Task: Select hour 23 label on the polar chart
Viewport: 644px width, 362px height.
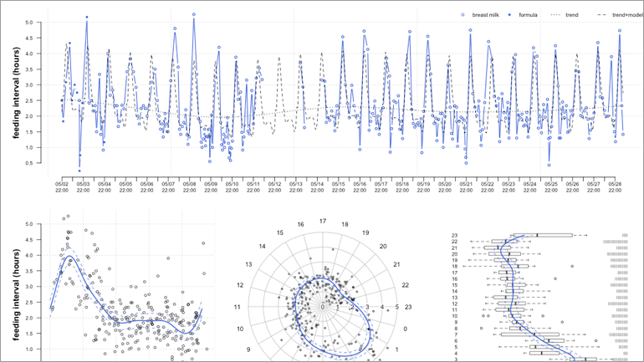Action: tap(407, 308)
